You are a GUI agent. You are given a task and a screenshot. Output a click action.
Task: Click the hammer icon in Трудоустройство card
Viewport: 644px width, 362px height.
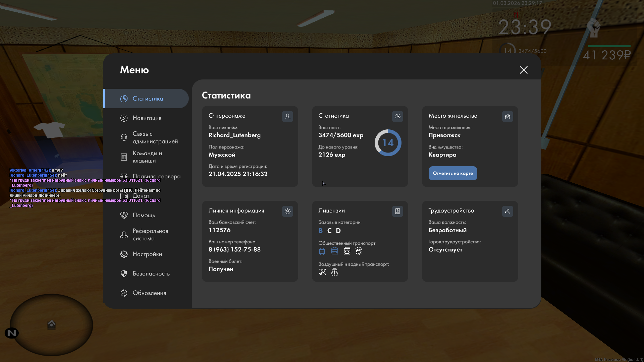507,211
